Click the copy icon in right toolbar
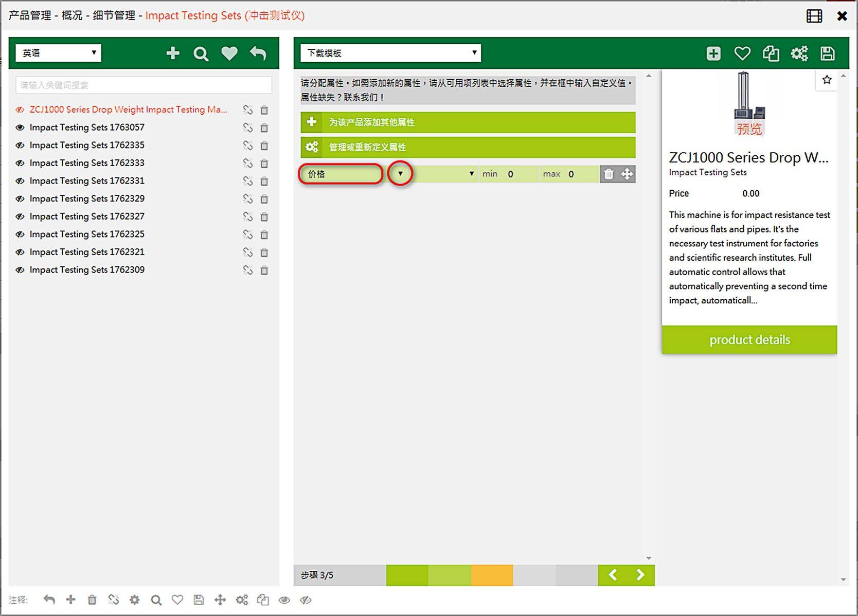858x616 pixels. [x=771, y=53]
